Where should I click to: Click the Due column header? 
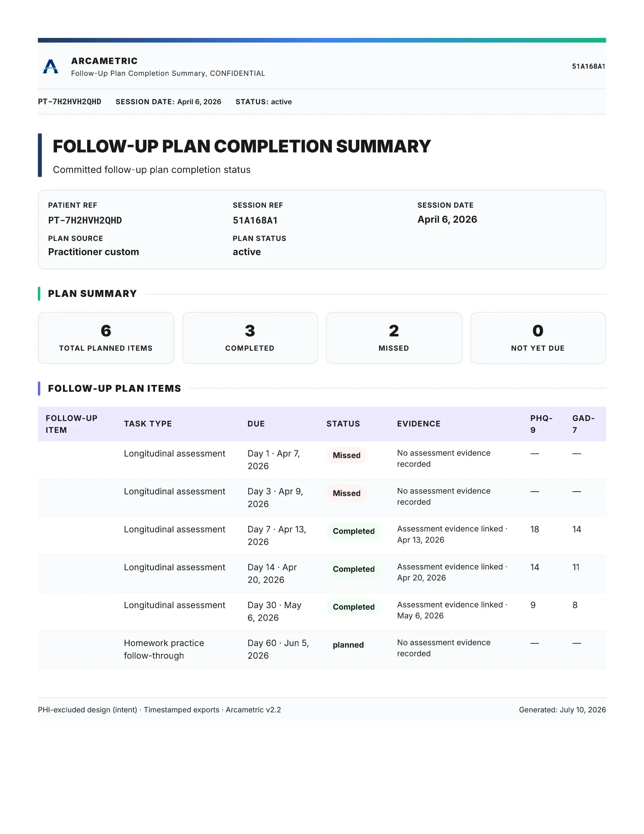click(256, 424)
